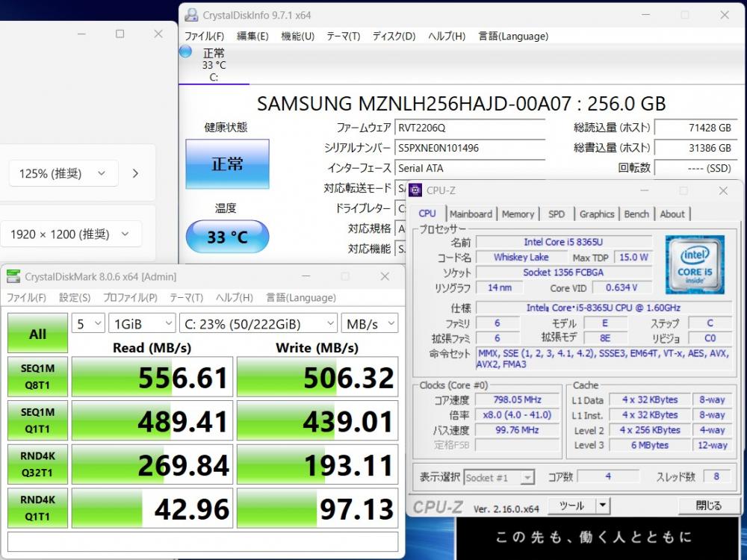Viewport: 747px width, 560px height.
Task: Open テーマ(T) menu in CrystalDiskInfo
Action: click(x=343, y=36)
